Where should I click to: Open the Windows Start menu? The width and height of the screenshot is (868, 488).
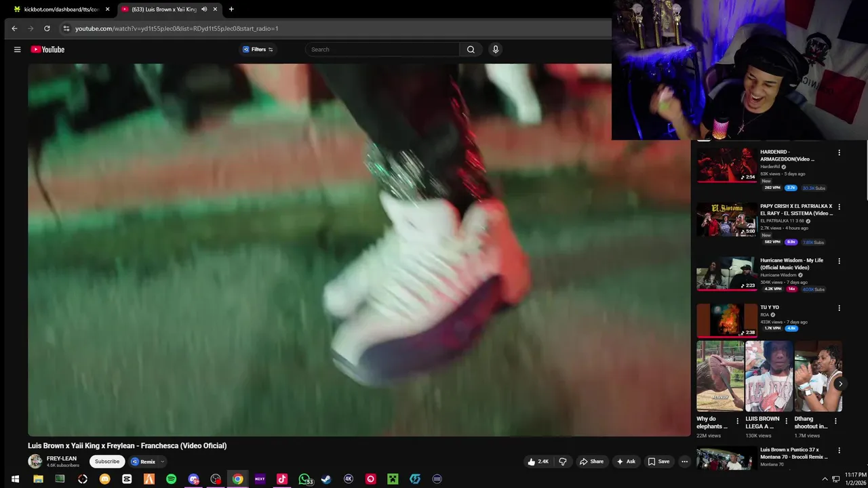15,479
